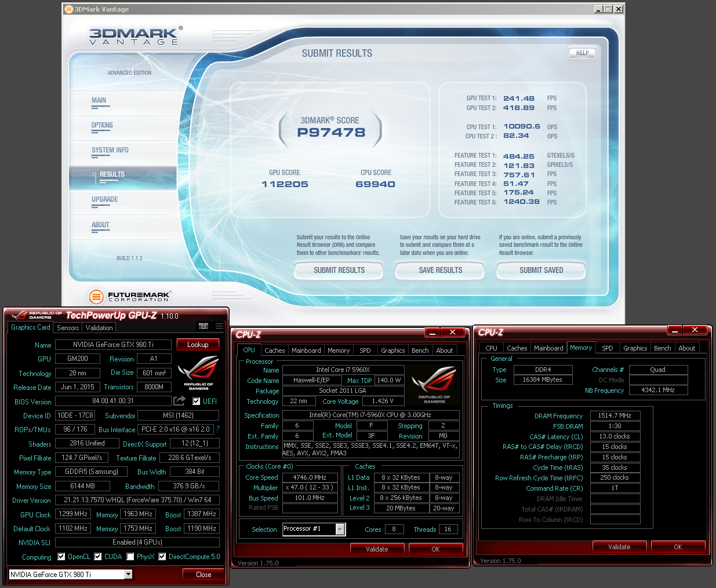This screenshot has height=588, width=716.
Task: Click the 3DMark Vantage title bar icon
Action: pos(69,9)
